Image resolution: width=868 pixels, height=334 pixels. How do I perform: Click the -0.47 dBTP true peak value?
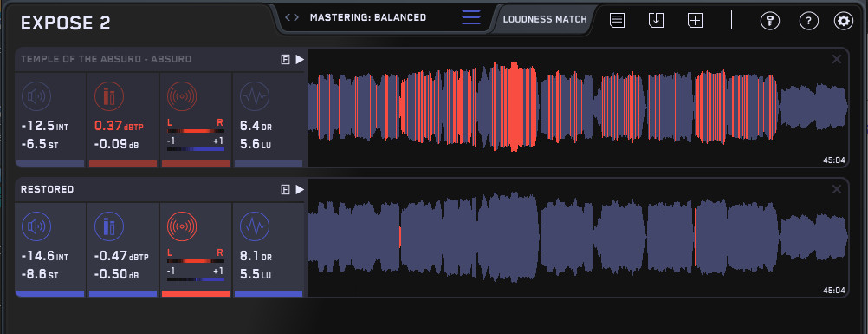pyautogui.click(x=121, y=257)
